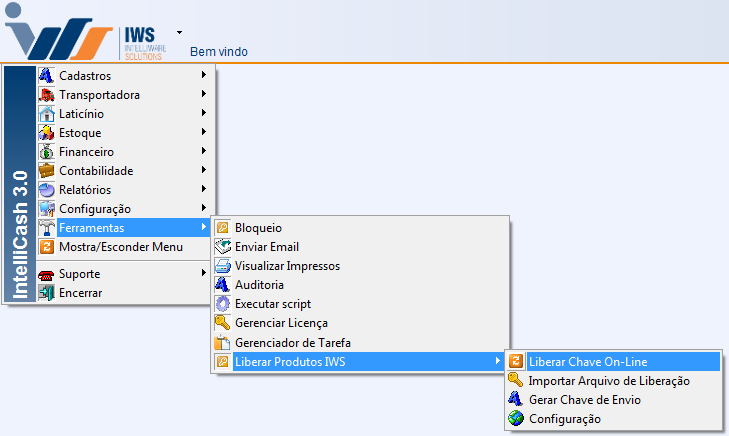This screenshot has width=729, height=436.
Task: Select Liberar Chave On-Line
Action: point(614,361)
